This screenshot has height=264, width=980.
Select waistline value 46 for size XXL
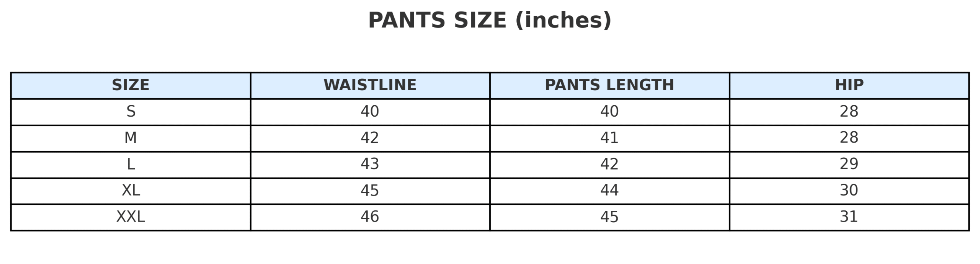coord(370,217)
